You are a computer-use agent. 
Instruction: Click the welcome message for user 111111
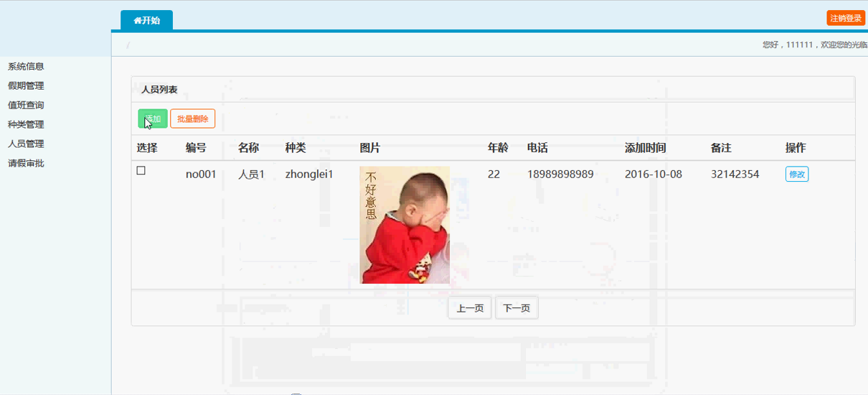(x=815, y=45)
